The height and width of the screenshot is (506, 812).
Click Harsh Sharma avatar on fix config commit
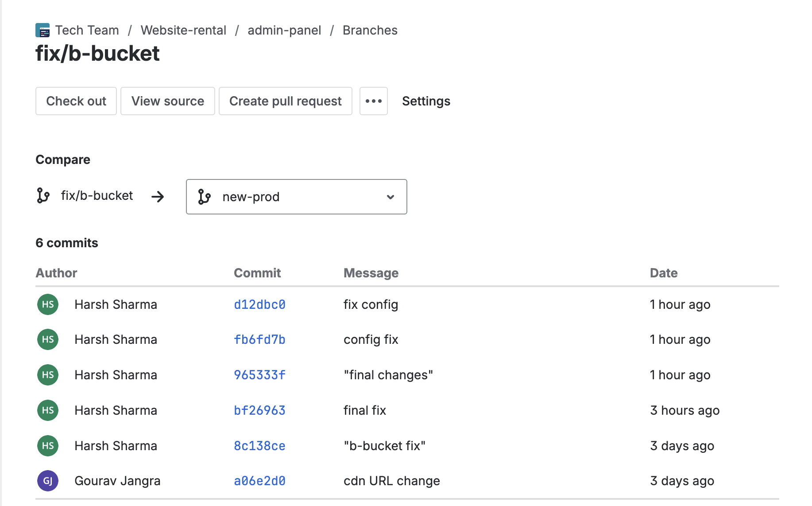48,304
